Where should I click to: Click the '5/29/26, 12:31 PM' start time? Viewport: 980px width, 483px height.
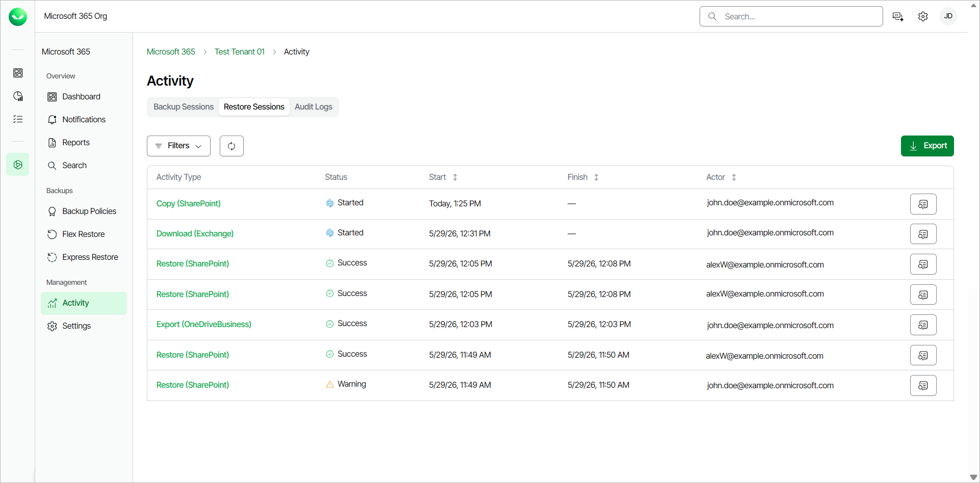click(459, 234)
